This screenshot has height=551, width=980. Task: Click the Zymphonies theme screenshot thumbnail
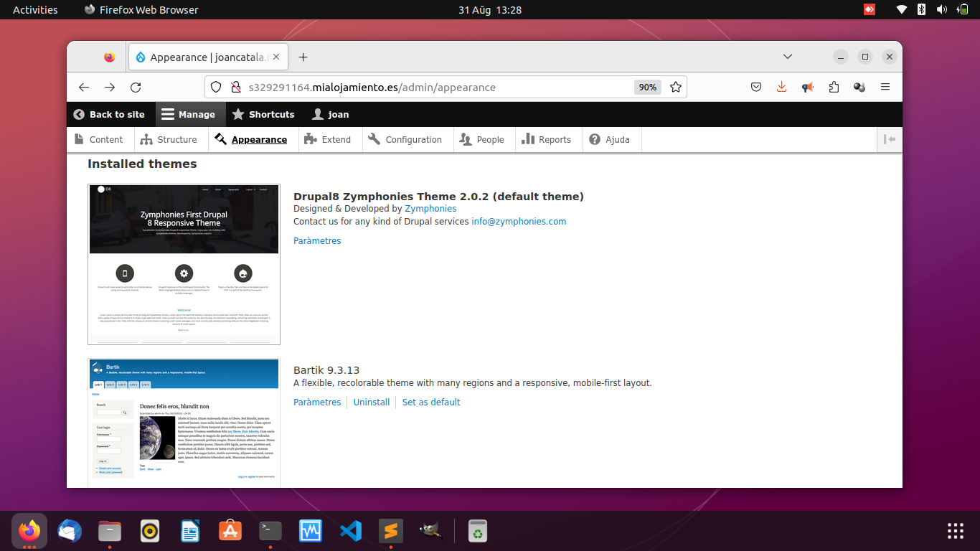point(184,264)
